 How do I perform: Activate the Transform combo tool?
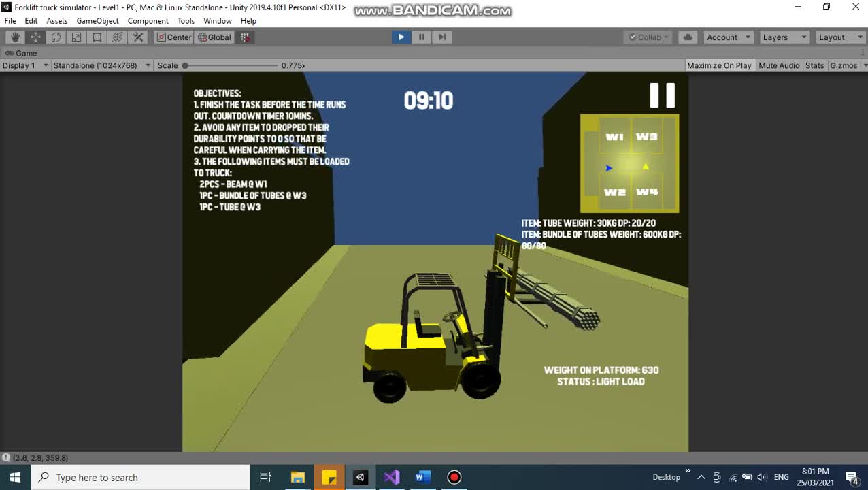tap(117, 37)
